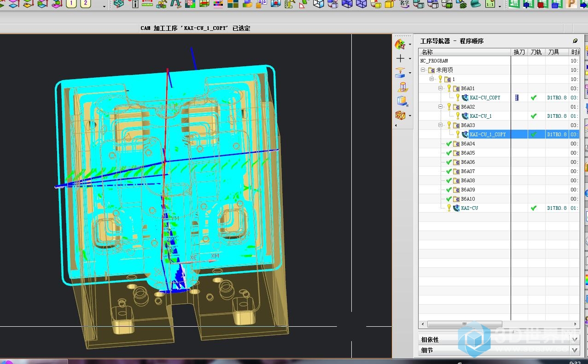Collapse the 未用项 tree node
Image resolution: width=588 pixels, height=364 pixels.
pos(423,70)
